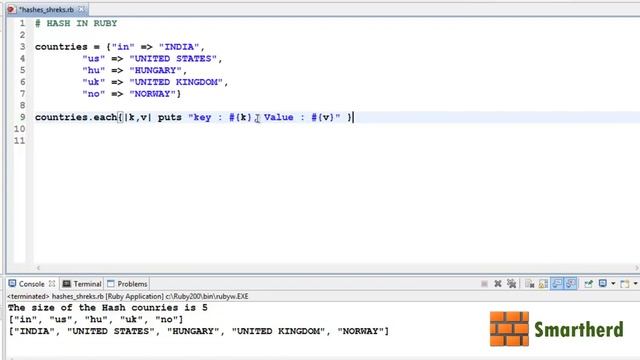Screen dimensions: 640x360
Task: Click the Display Selected Console icon
Action: (x=602, y=284)
